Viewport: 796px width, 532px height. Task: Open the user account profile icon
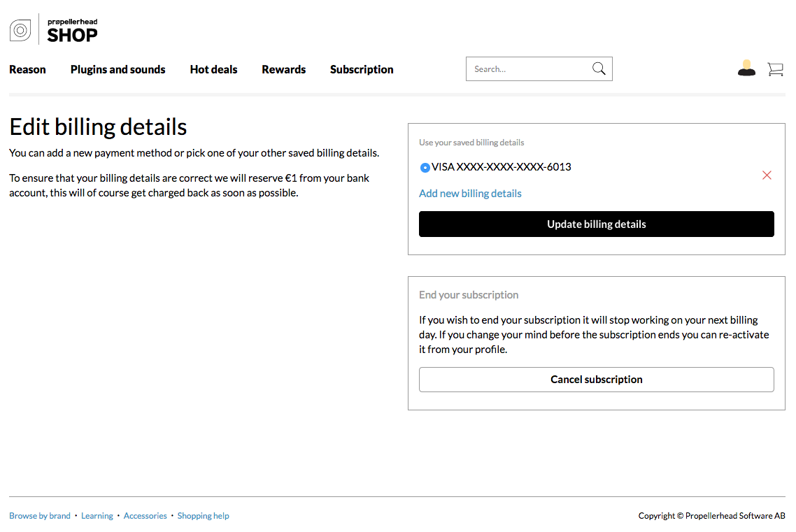tap(746, 68)
